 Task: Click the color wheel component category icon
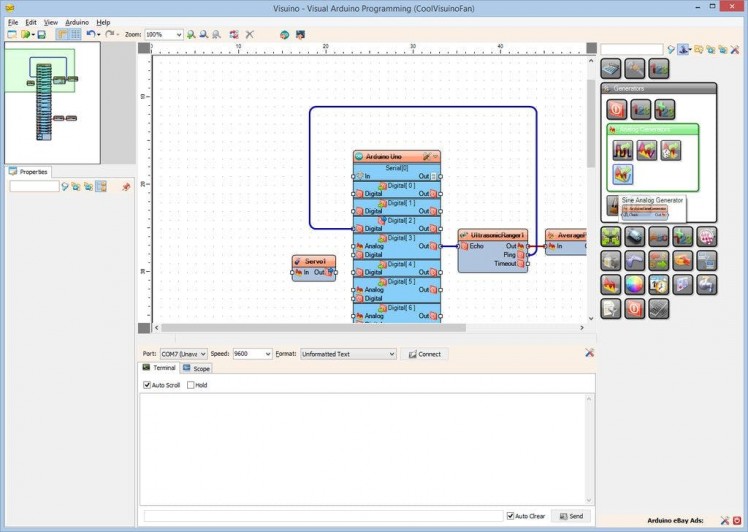634,285
